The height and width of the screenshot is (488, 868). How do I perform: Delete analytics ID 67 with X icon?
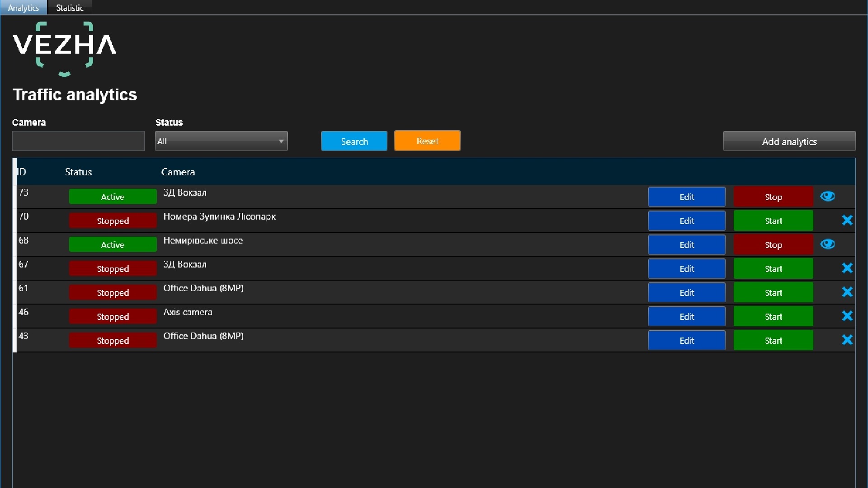point(847,268)
